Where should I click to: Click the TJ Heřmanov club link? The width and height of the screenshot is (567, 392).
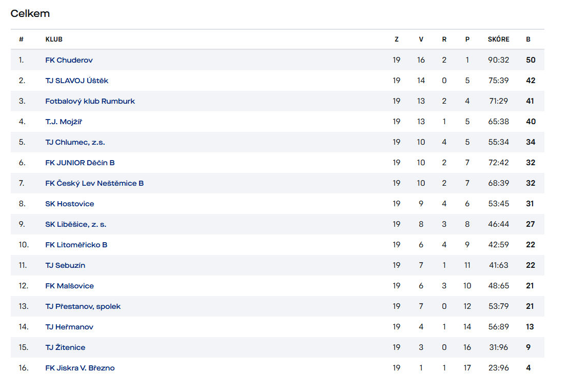[69, 327]
